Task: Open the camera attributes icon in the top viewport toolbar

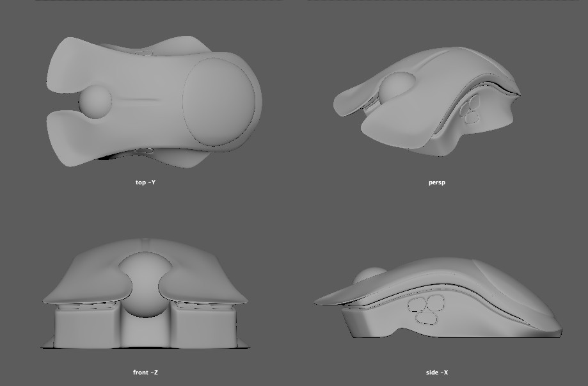Action: 51,3
